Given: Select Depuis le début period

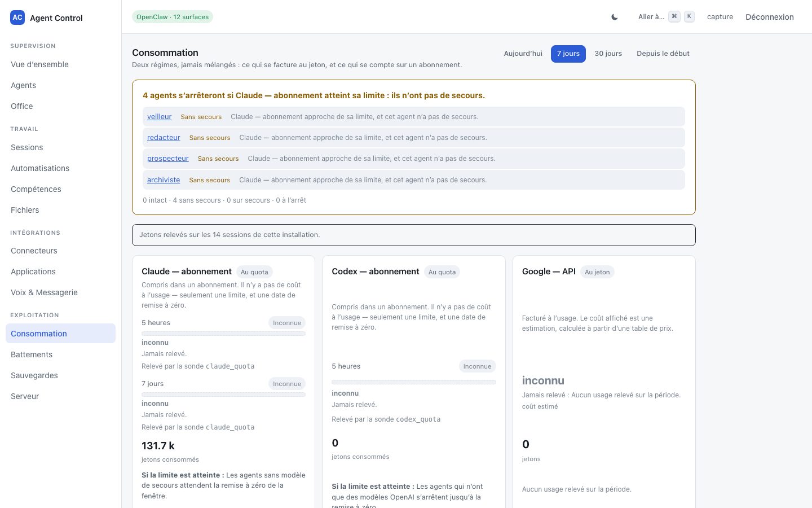Looking at the screenshot, I should 663,54.
